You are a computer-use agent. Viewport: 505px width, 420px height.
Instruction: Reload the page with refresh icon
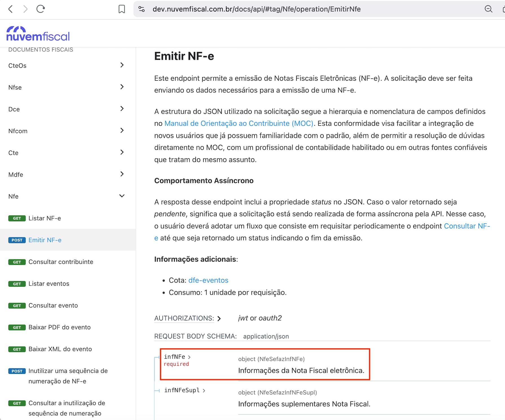[x=41, y=9]
